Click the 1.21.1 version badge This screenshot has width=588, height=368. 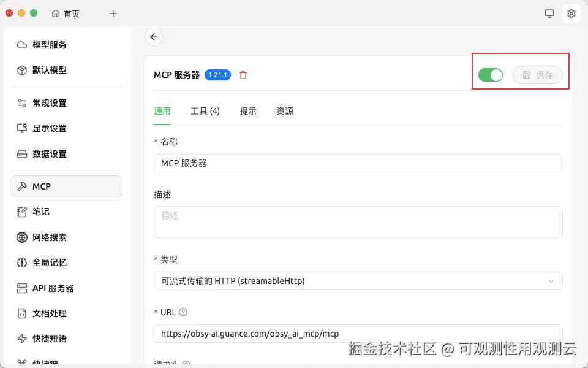(217, 75)
